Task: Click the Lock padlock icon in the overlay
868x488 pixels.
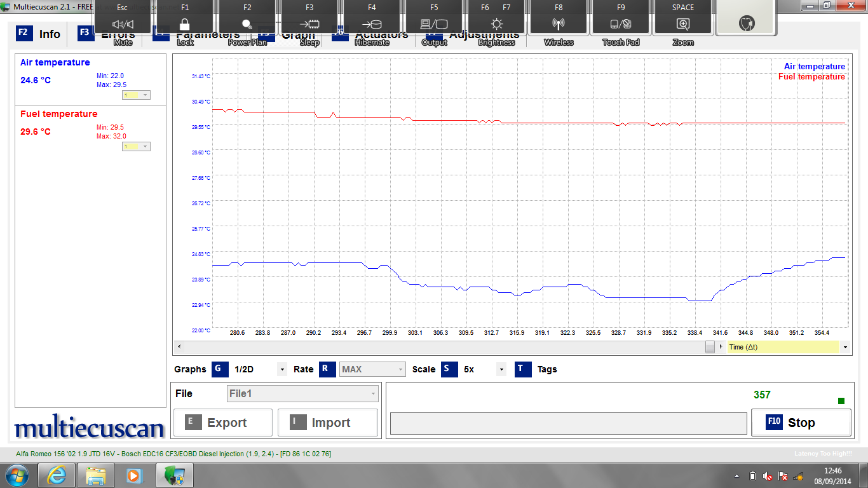Action: [x=185, y=24]
